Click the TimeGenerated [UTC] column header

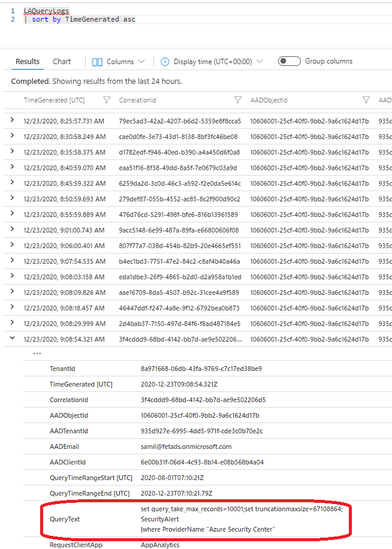(54, 99)
